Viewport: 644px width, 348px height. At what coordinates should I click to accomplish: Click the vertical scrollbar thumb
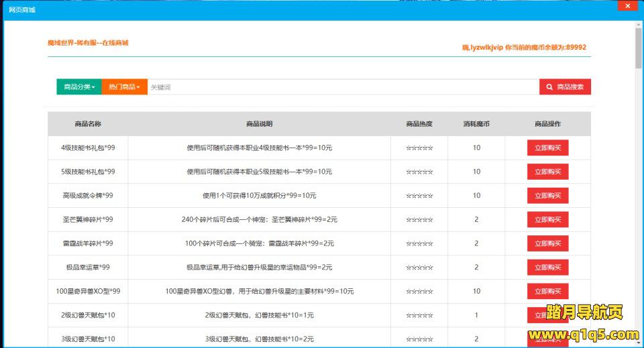pyautogui.click(x=639, y=47)
